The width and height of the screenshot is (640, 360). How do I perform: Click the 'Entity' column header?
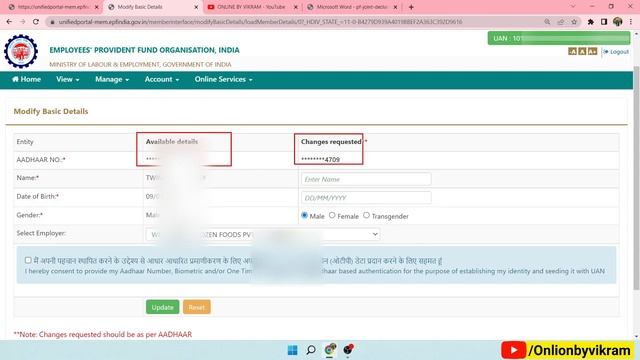click(x=25, y=142)
